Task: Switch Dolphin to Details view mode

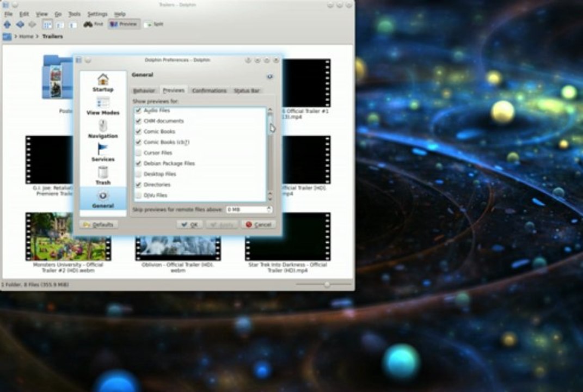Action: click(73, 25)
